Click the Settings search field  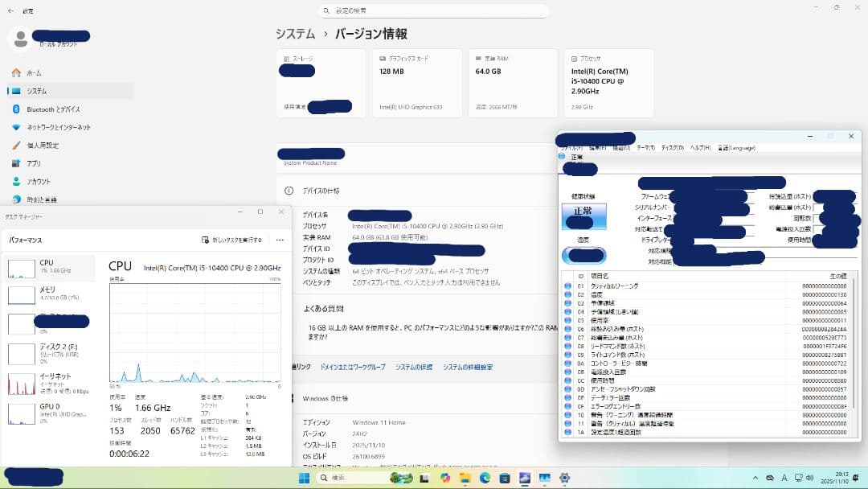[434, 10]
